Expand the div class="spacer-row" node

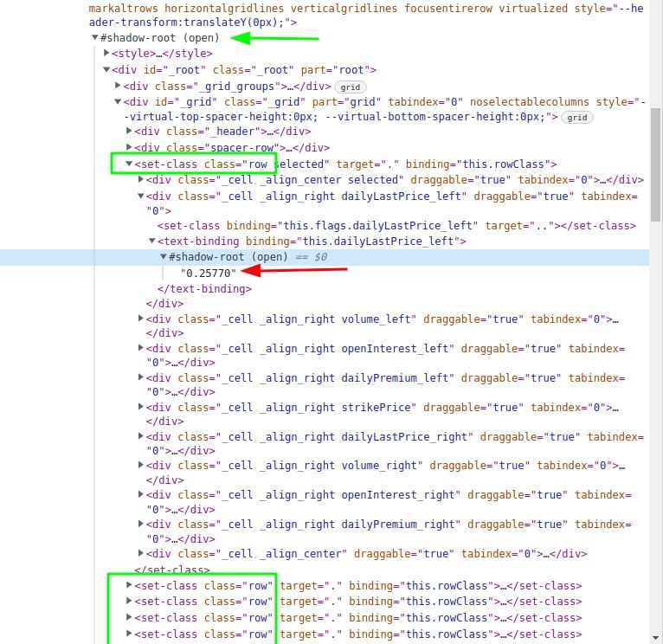coord(129,147)
